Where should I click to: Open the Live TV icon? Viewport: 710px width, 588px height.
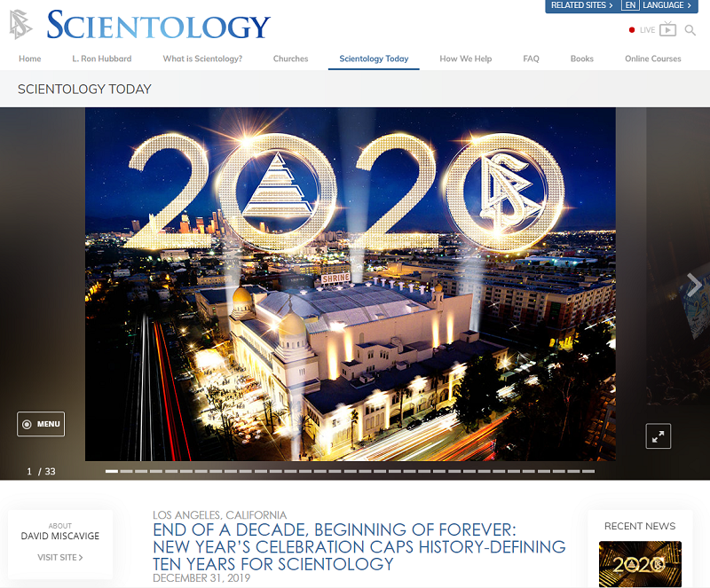(x=668, y=29)
